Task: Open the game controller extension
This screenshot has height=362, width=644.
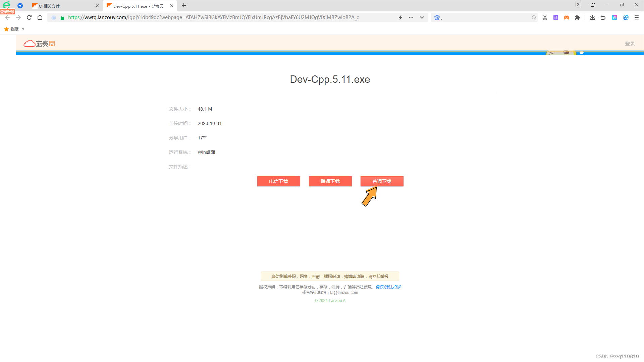Action: 567,17
